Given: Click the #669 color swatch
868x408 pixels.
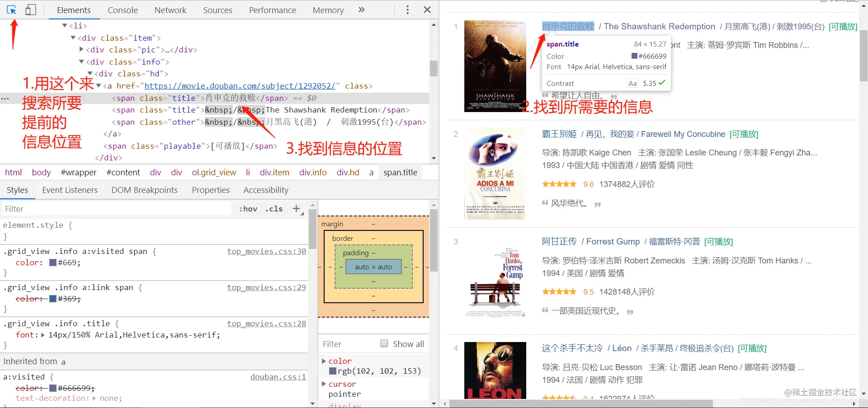Looking at the screenshot, I should (53, 263).
